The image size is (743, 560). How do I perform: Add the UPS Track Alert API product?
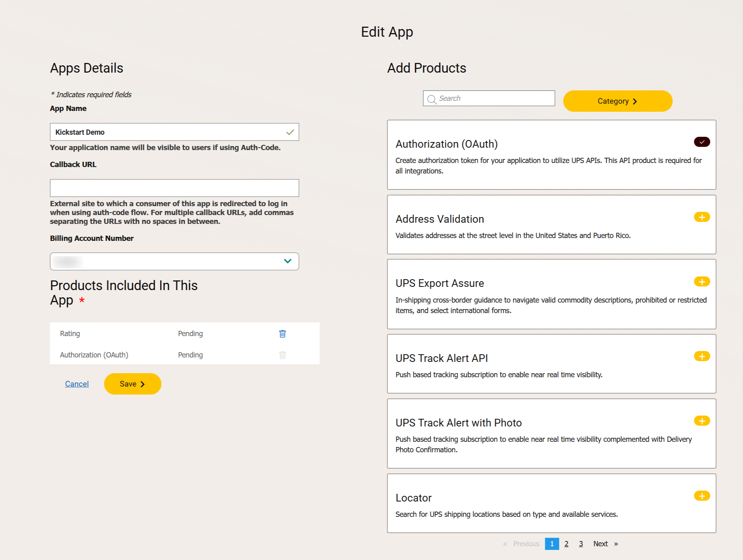point(702,356)
